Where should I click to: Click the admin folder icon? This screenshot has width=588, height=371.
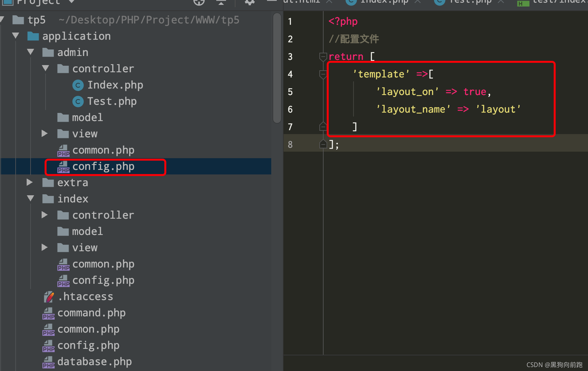[48, 52]
